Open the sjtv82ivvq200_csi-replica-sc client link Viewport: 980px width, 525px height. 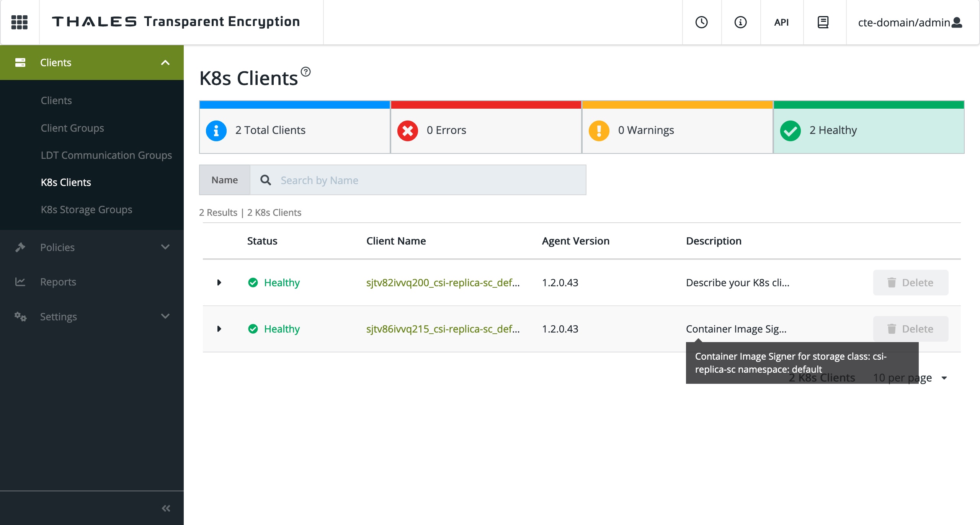[443, 283]
